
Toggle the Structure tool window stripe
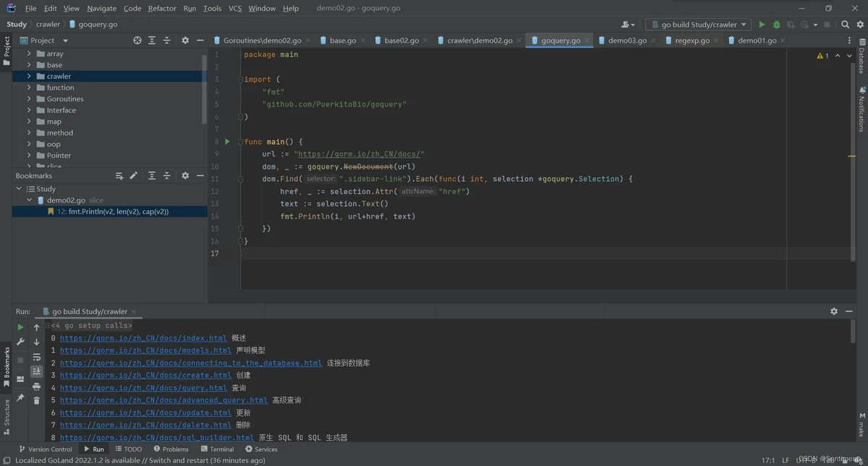pyautogui.click(x=7, y=415)
